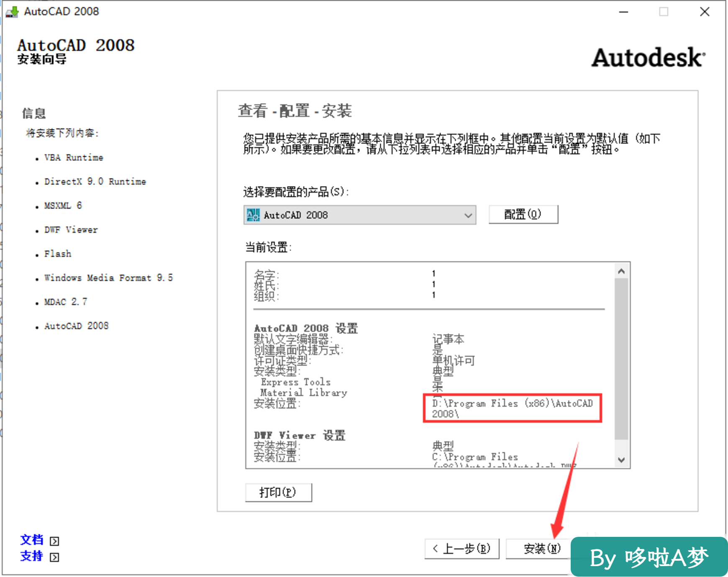Click 'Express Tools' setting row
Screen dimensions: 728x577
click(296, 382)
